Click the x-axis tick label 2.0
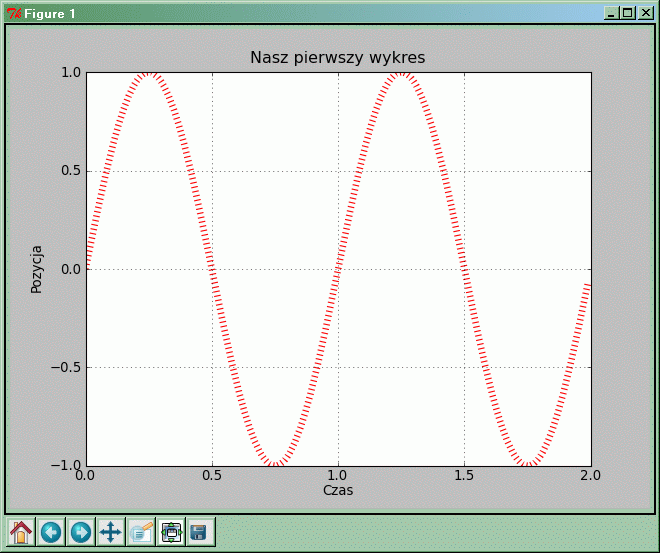 [590, 476]
